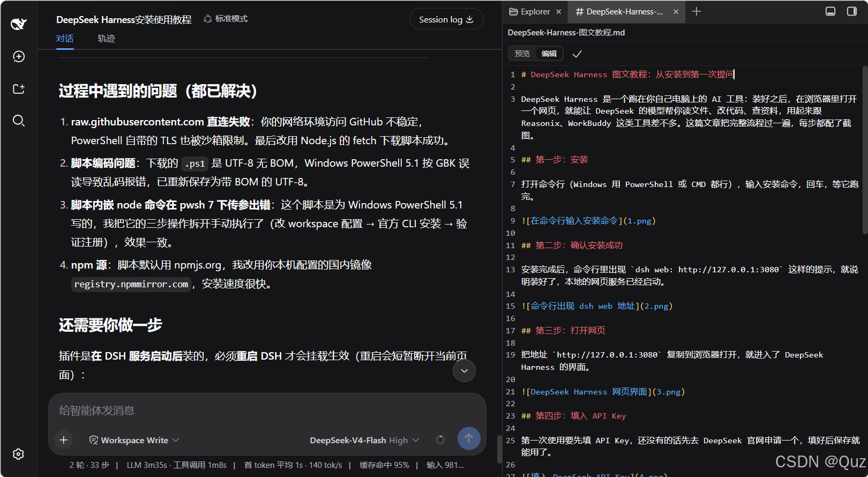Screen dimensions: 868x477
Task: Click scroll-to-bottom chevron button in chat
Action: point(464,371)
